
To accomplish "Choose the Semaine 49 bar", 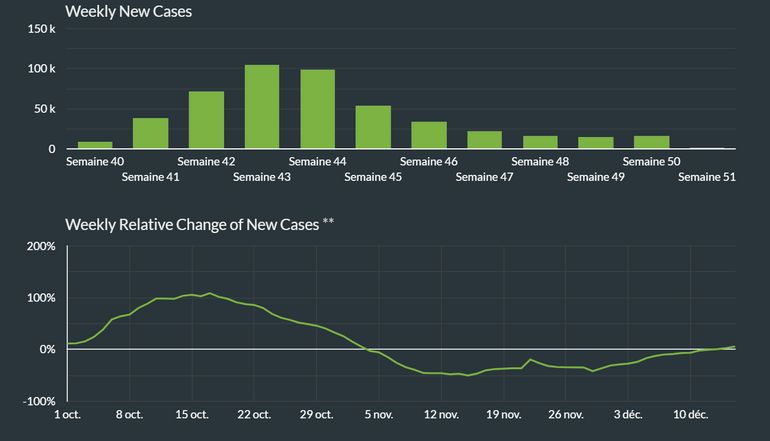I will pos(596,143).
